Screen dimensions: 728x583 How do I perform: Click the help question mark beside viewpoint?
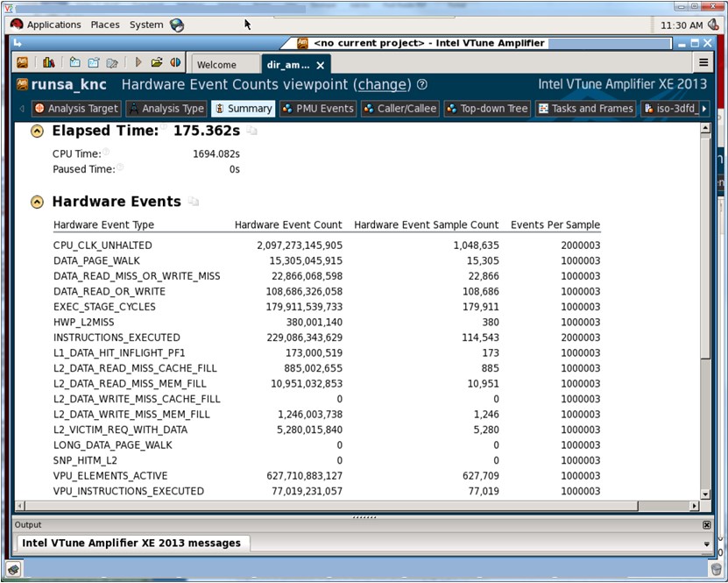pyautogui.click(x=421, y=84)
